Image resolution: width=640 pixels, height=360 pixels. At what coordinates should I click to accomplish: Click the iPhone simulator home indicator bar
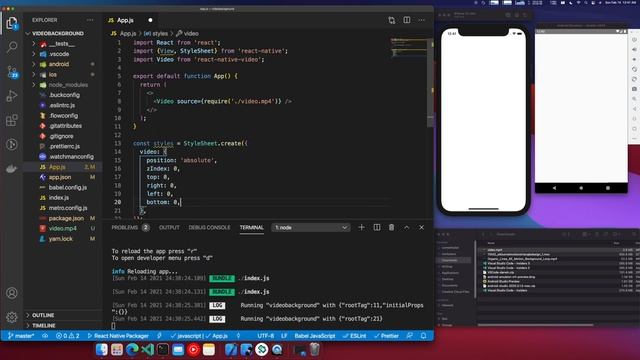(483, 209)
